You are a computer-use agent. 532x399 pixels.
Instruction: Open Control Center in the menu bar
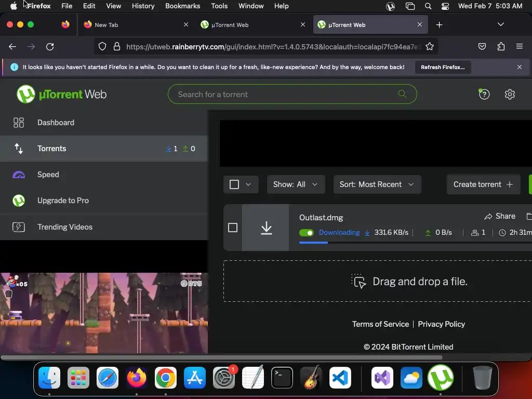click(445, 6)
